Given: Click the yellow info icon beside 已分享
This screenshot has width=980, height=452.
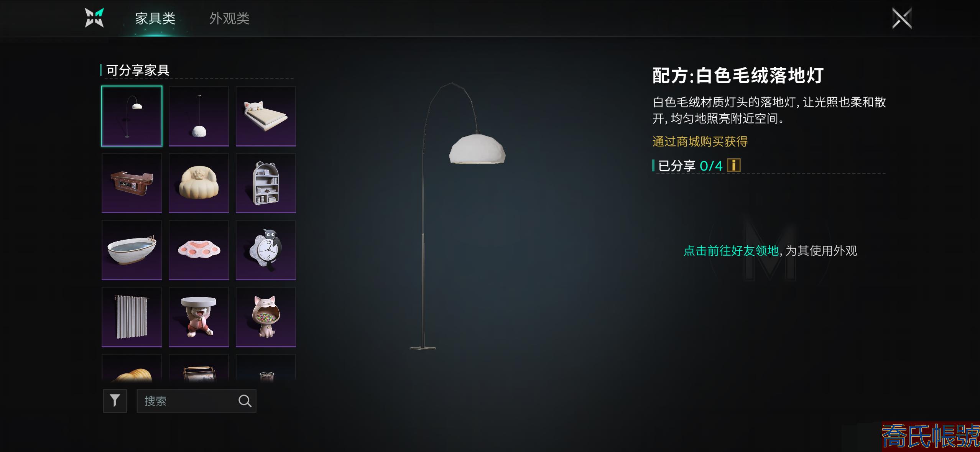Looking at the screenshot, I should pyautogui.click(x=734, y=166).
